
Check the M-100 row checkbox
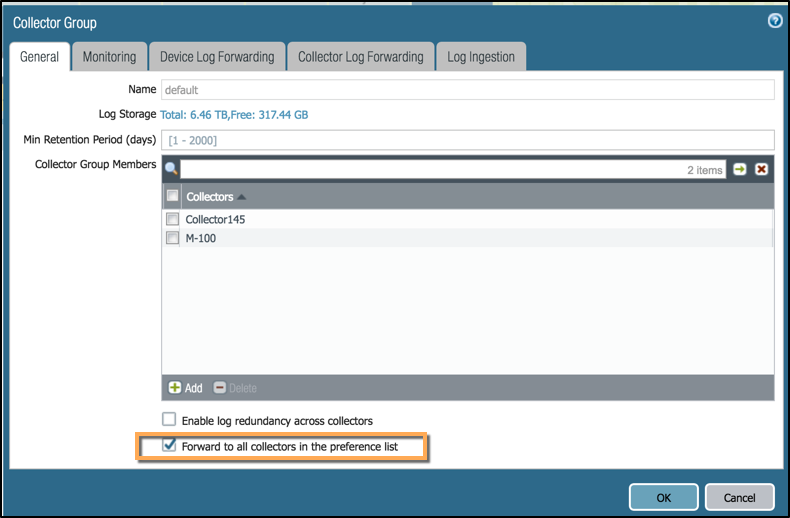click(172, 237)
